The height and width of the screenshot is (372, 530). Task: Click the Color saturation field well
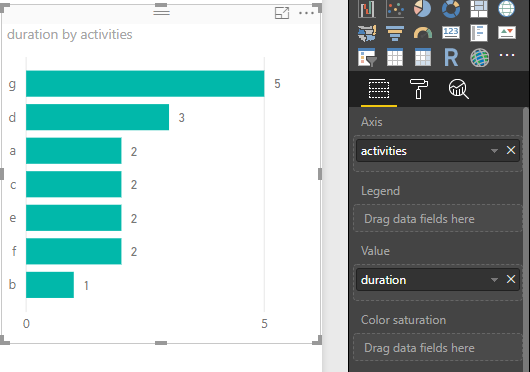(x=438, y=347)
